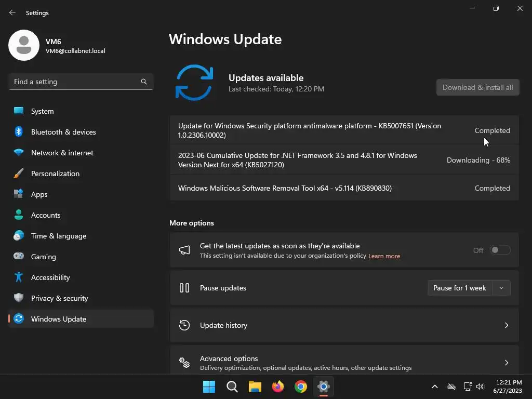Select Time & language in sidebar
This screenshot has width=532, height=399.
81,235
